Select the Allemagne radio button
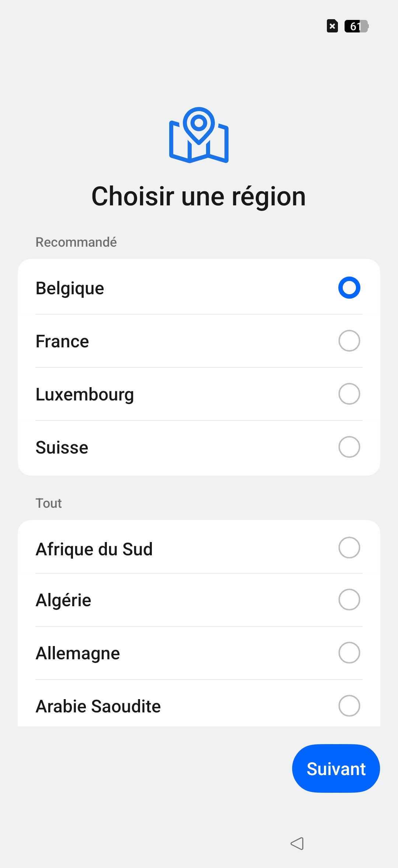398x868 pixels. click(349, 653)
